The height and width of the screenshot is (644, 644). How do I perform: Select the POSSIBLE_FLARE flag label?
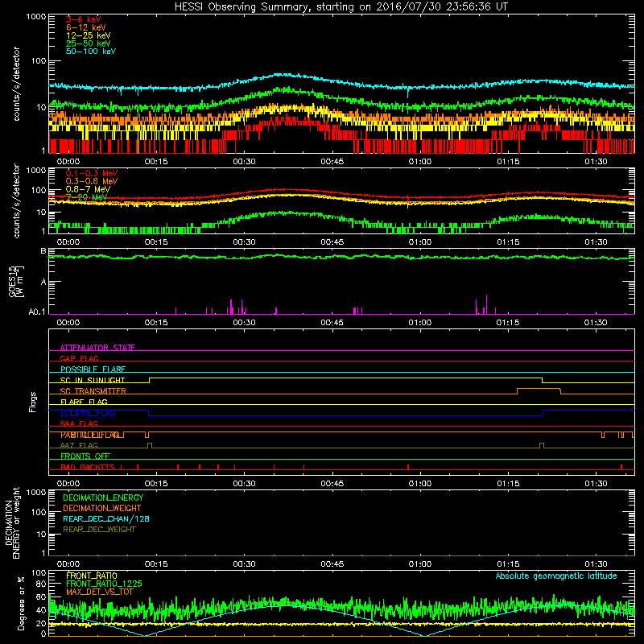93,369
